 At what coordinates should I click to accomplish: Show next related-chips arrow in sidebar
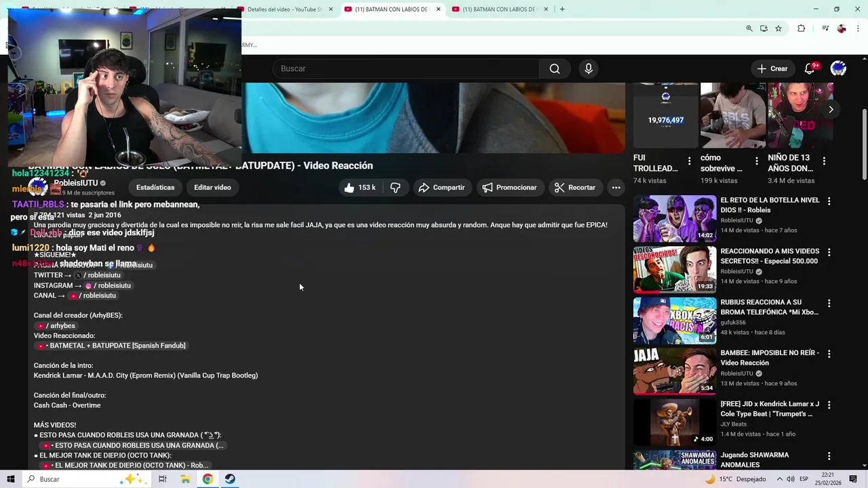tap(831, 109)
